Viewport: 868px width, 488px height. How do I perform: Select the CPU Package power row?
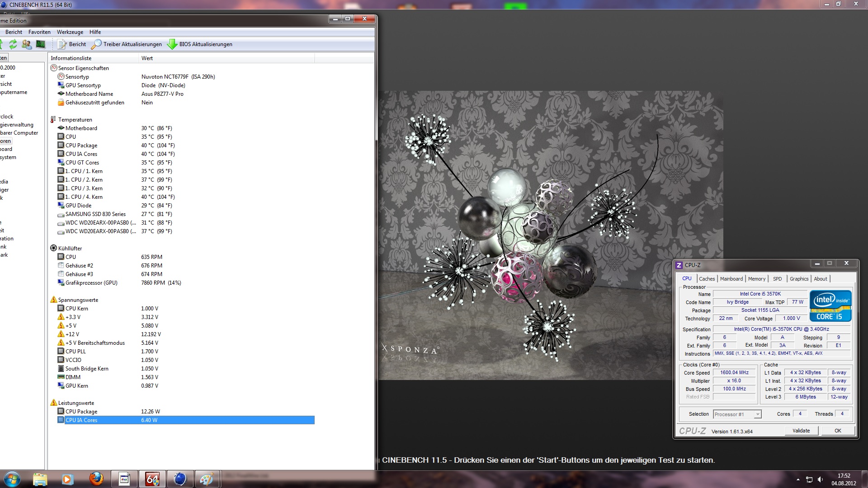(x=81, y=412)
